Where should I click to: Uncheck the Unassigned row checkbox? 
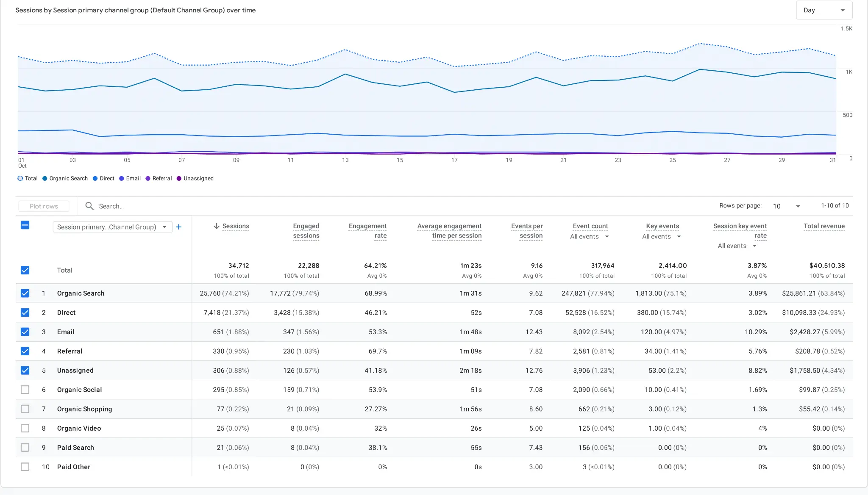click(x=25, y=370)
